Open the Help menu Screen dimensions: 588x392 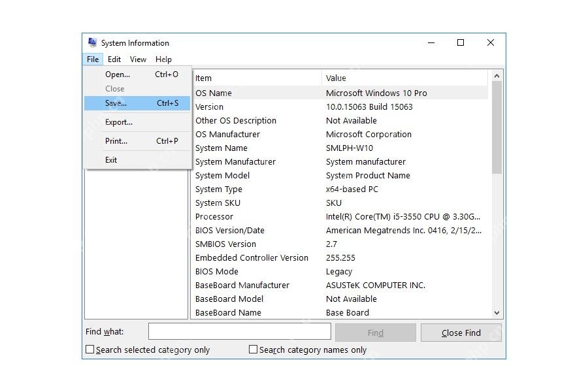163,59
